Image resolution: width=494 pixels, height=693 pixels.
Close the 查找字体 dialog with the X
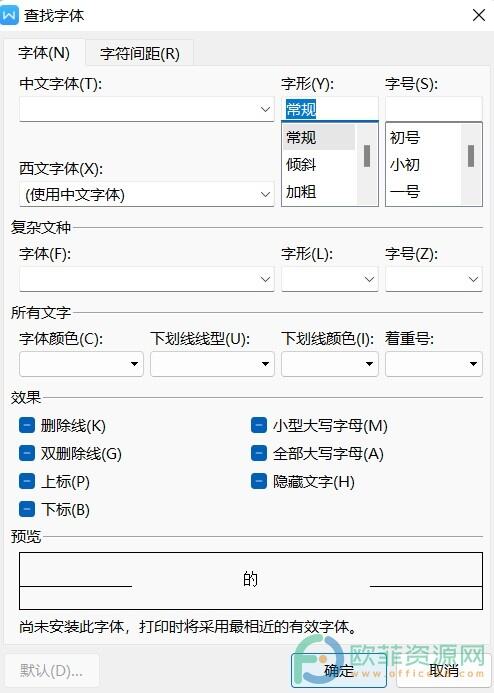click(x=479, y=15)
